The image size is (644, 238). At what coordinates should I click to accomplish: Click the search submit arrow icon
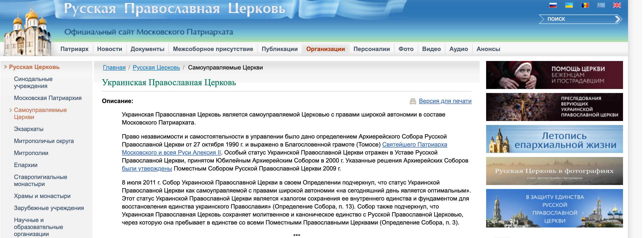pyautogui.click(x=618, y=19)
